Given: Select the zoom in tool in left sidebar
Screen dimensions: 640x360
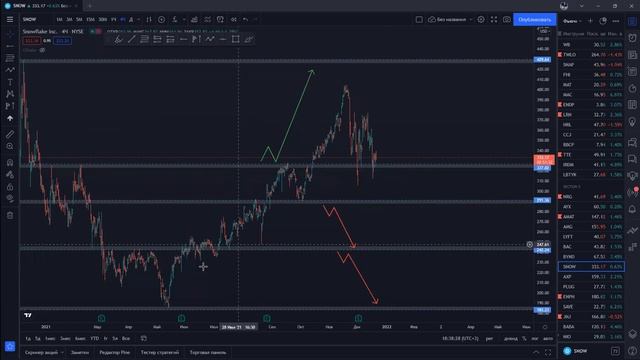Looking at the screenshot, I should pos(10,146).
